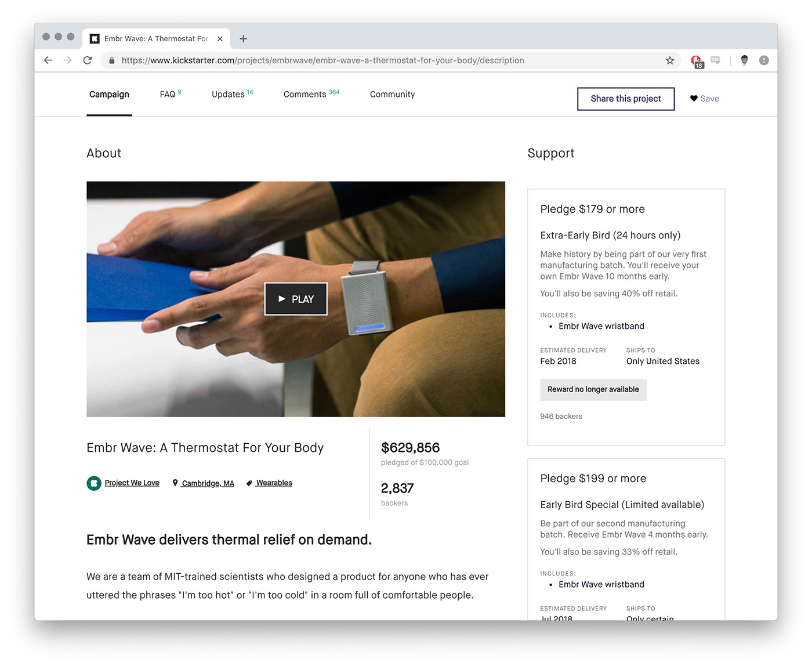Save project with the heart button

705,99
